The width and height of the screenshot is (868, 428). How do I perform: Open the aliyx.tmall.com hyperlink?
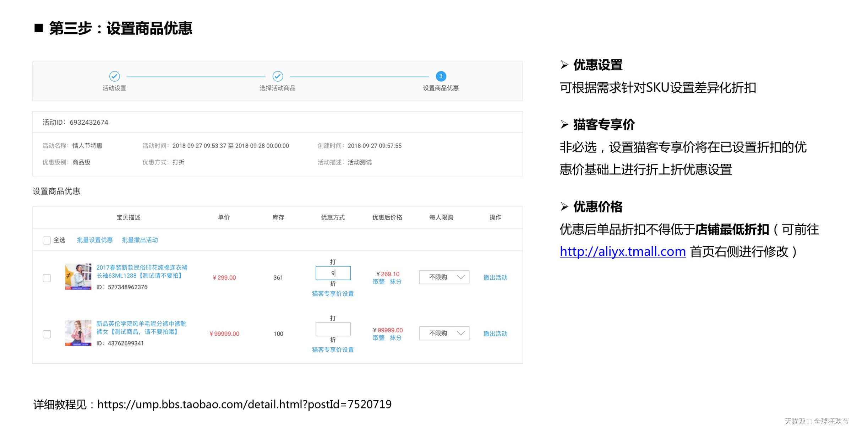[x=622, y=251]
